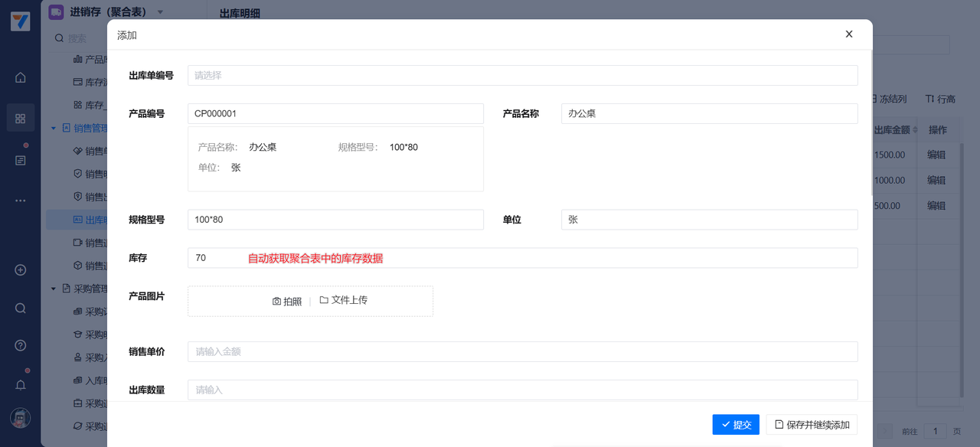The width and height of the screenshot is (980, 447).
Task: Open the 出库单编号 select dropdown
Action: pyautogui.click(x=522, y=76)
